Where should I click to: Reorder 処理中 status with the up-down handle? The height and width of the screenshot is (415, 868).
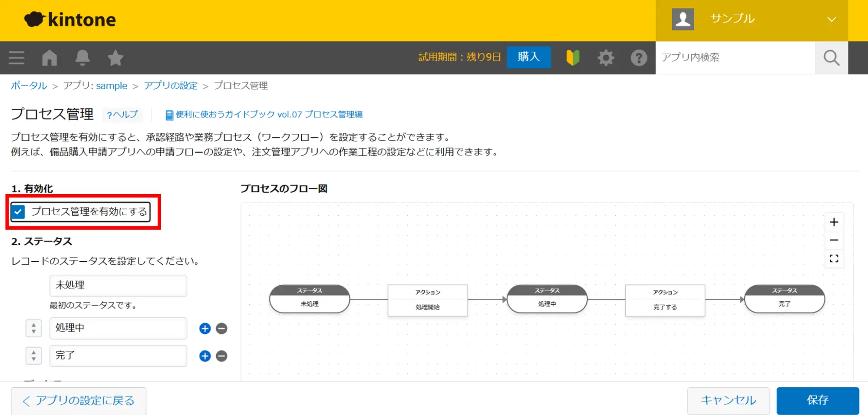click(x=34, y=328)
